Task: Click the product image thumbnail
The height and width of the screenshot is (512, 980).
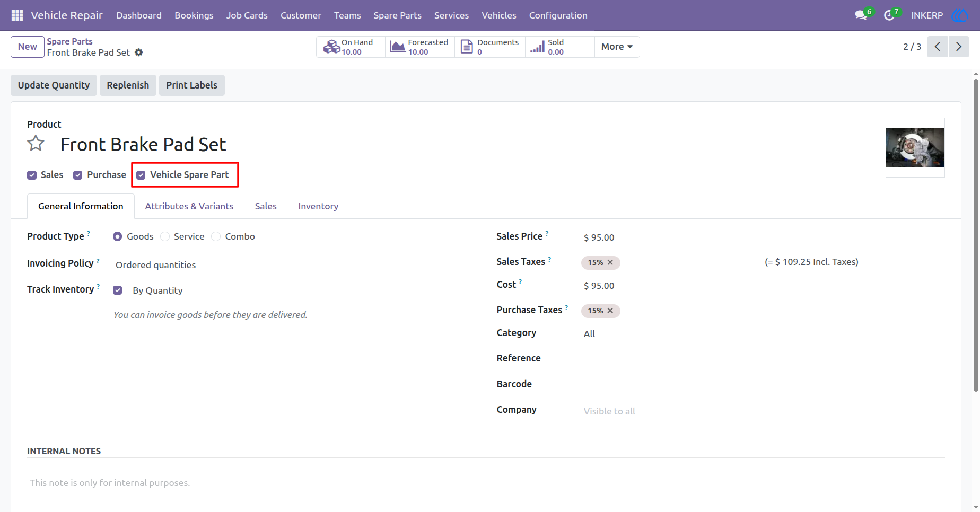Action: [x=915, y=147]
